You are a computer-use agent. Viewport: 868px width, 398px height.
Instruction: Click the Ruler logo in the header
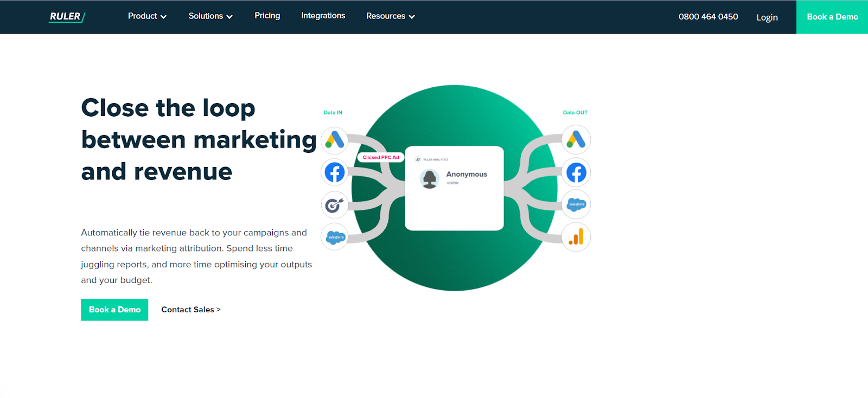pos(67,17)
